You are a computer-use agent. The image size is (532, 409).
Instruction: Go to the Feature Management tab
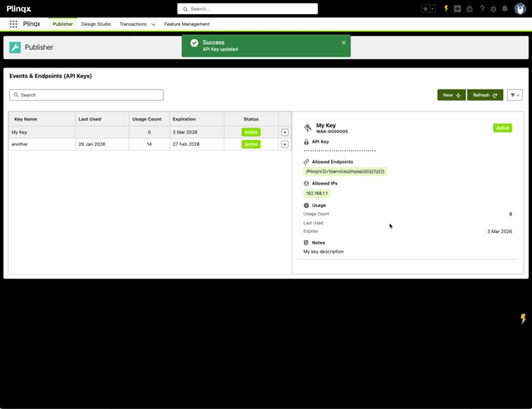(187, 24)
